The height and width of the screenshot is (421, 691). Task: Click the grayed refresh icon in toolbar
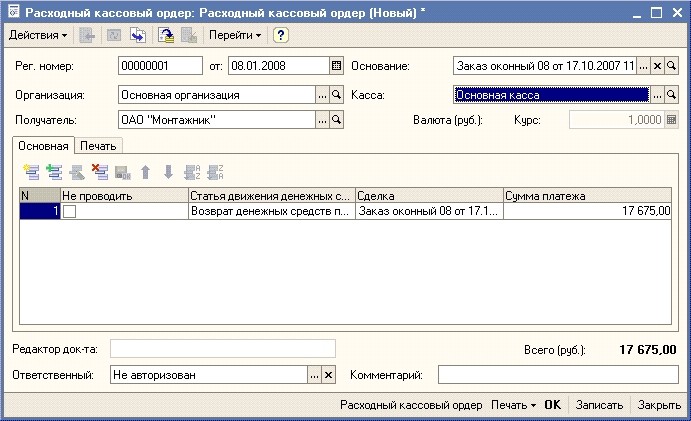114,35
